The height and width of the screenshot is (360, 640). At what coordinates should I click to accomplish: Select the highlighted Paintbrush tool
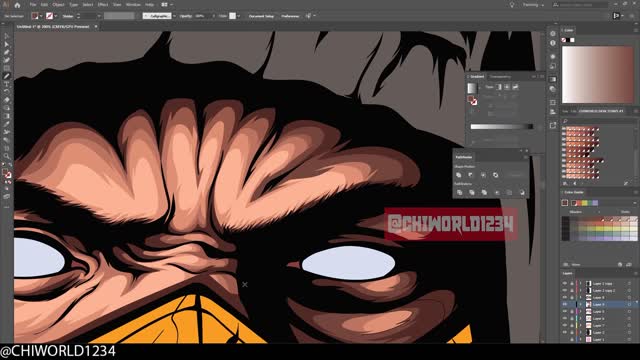(7, 76)
